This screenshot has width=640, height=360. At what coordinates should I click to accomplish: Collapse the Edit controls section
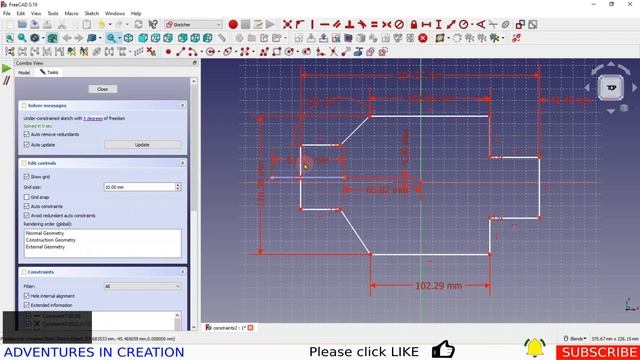(182, 163)
